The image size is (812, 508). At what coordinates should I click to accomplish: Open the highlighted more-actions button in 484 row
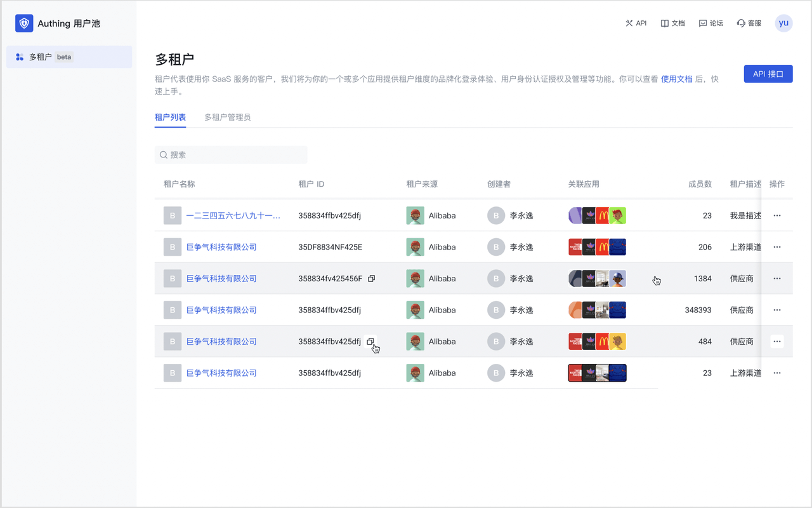[776, 342]
